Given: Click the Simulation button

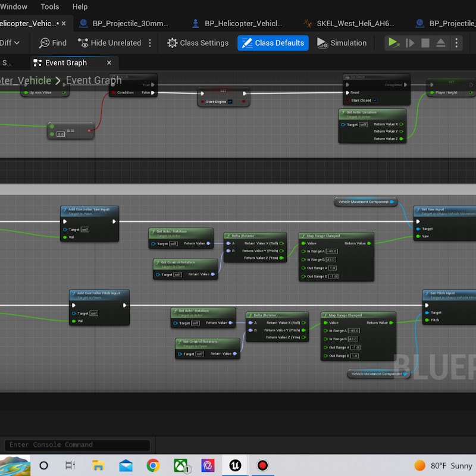Looking at the screenshot, I should [x=342, y=43].
